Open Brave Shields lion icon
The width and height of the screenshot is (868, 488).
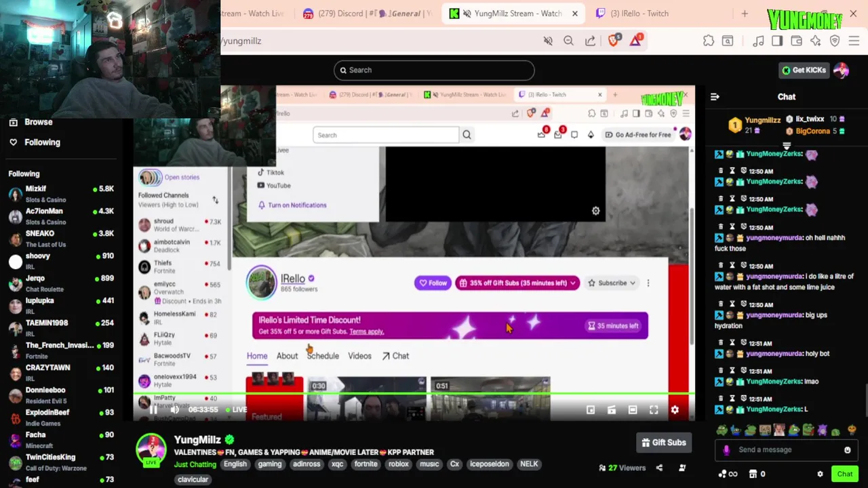tap(614, 41)
